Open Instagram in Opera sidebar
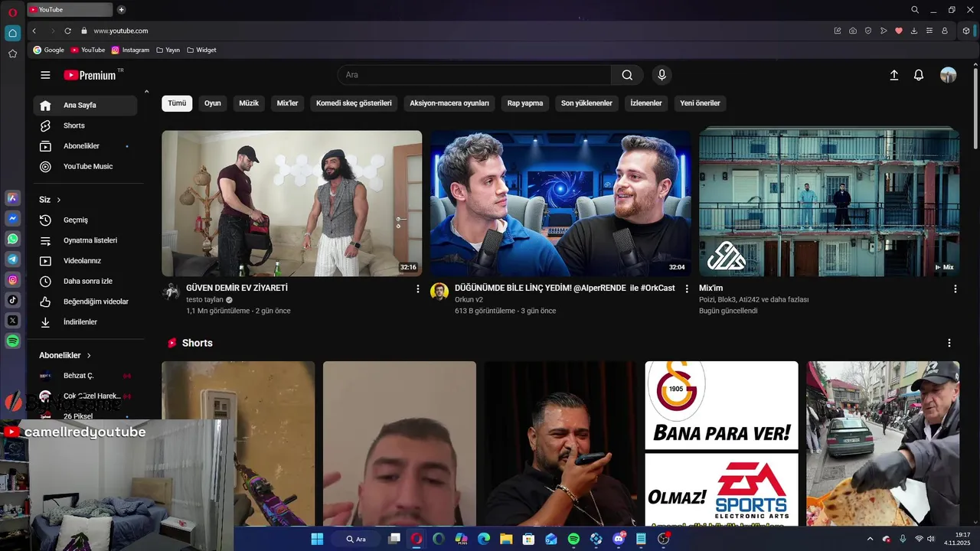The width and height of the screenshot is (980, 551). 12,280
